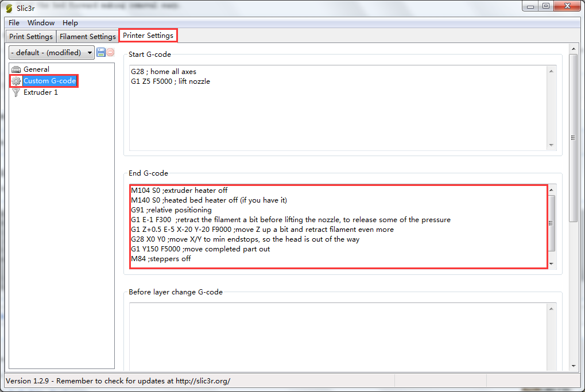Click the main settings page scrollbar thumb
Image resolution: width=585 pixels, height=392 pixels.
tap(574, 138)
